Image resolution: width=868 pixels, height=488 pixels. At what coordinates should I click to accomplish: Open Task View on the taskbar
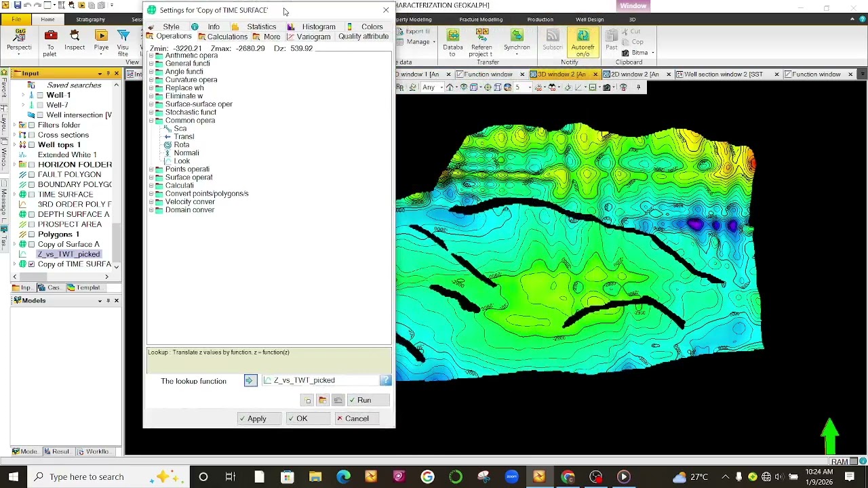[x=231, y=477]
